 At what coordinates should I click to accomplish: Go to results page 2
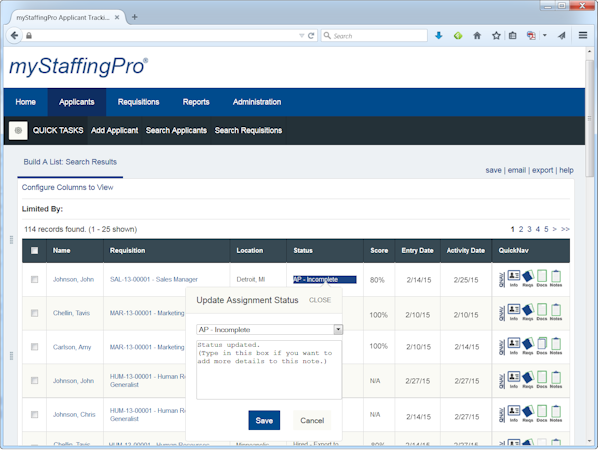tap(521, 229)
